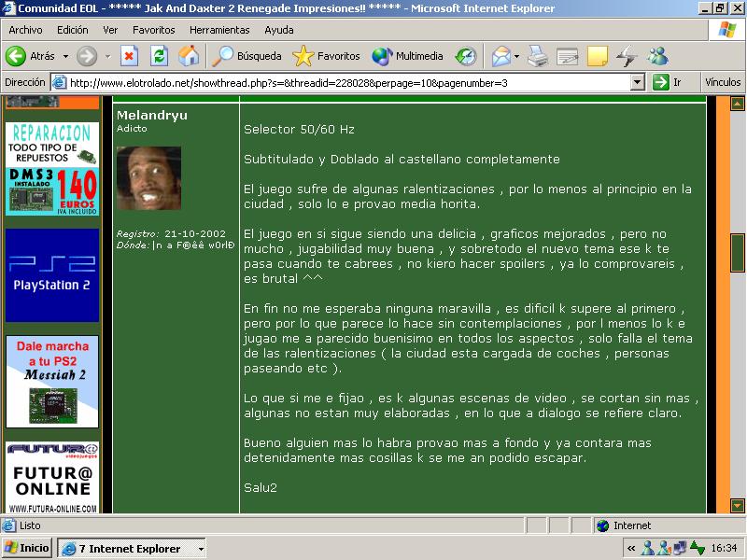The height and width of the screenshot is (560, 747).
Task: Go back with the Atrás button
Action: (30, 56)
